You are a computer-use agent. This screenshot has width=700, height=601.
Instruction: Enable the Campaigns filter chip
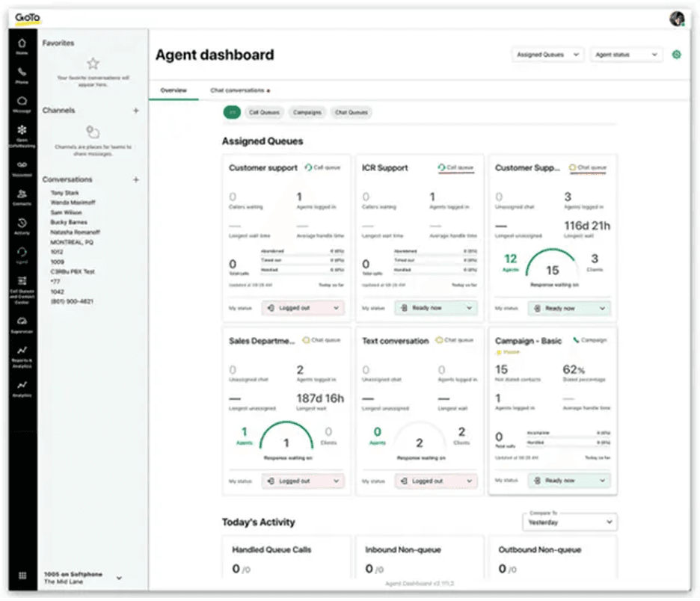click(309, 113)
